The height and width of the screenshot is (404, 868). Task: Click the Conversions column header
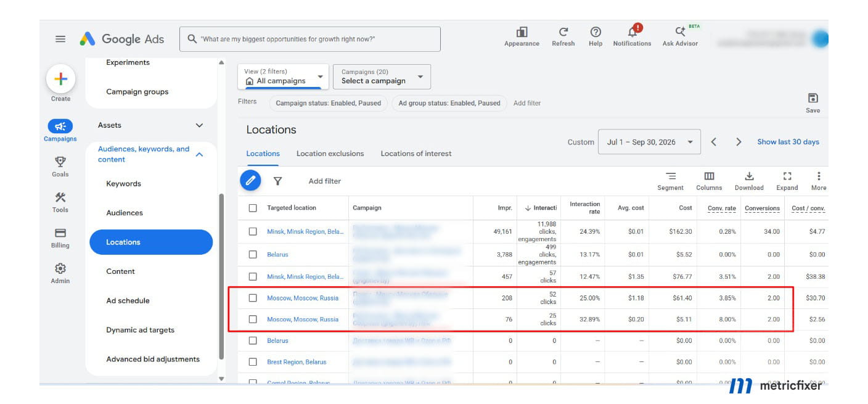click(x=762, y=208)
